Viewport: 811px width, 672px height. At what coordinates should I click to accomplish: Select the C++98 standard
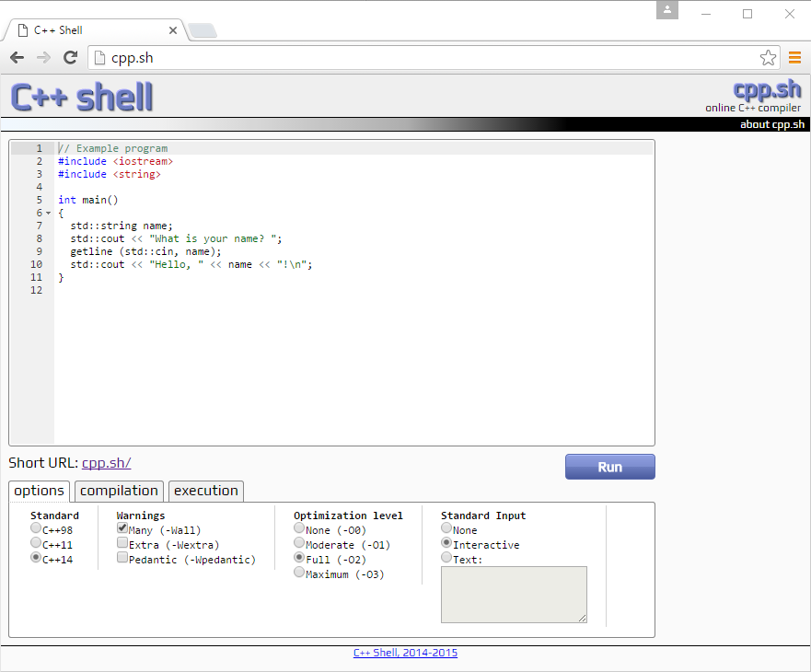(36, 527)
